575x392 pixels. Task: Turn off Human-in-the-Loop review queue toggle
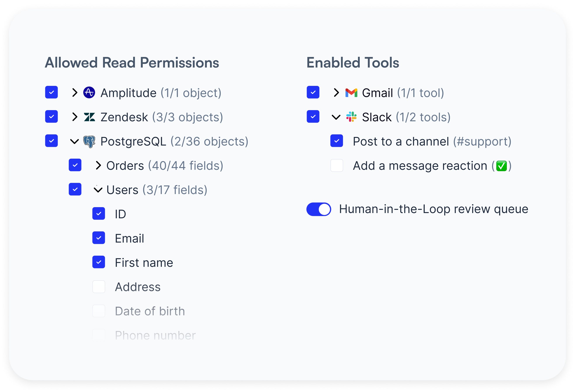[319, 209]
